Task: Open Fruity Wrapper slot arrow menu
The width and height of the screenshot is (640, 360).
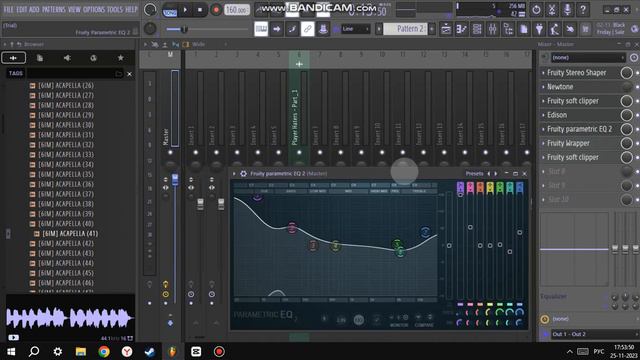Action: click(x=543, y=143)
